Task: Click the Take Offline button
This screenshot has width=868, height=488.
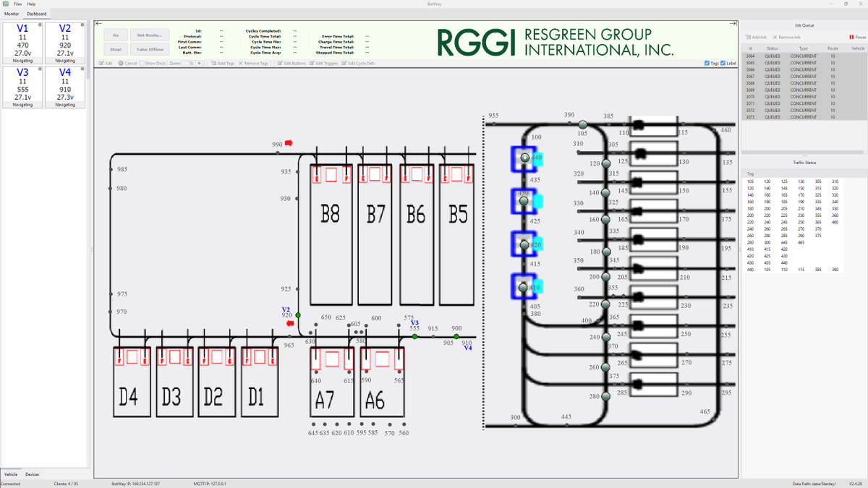Action: tap(150, 49)
